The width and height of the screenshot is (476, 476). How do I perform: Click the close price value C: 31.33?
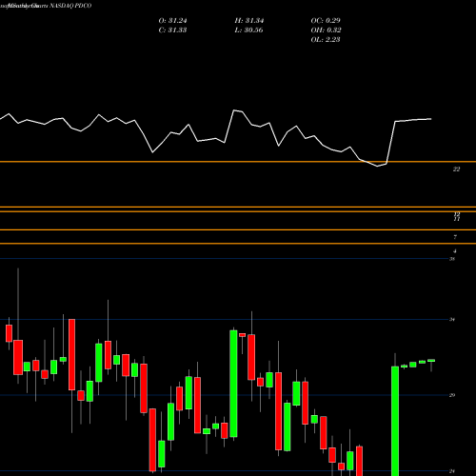point(172,30)
